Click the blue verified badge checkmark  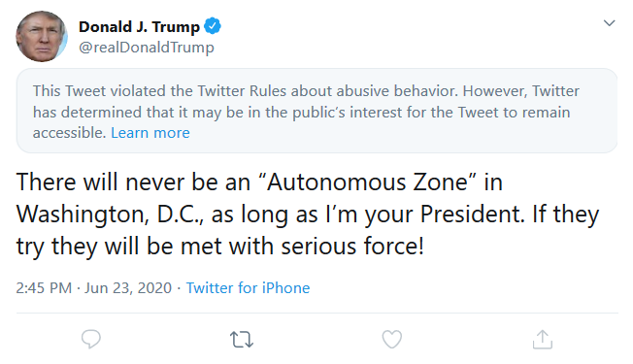coord(213,26)
